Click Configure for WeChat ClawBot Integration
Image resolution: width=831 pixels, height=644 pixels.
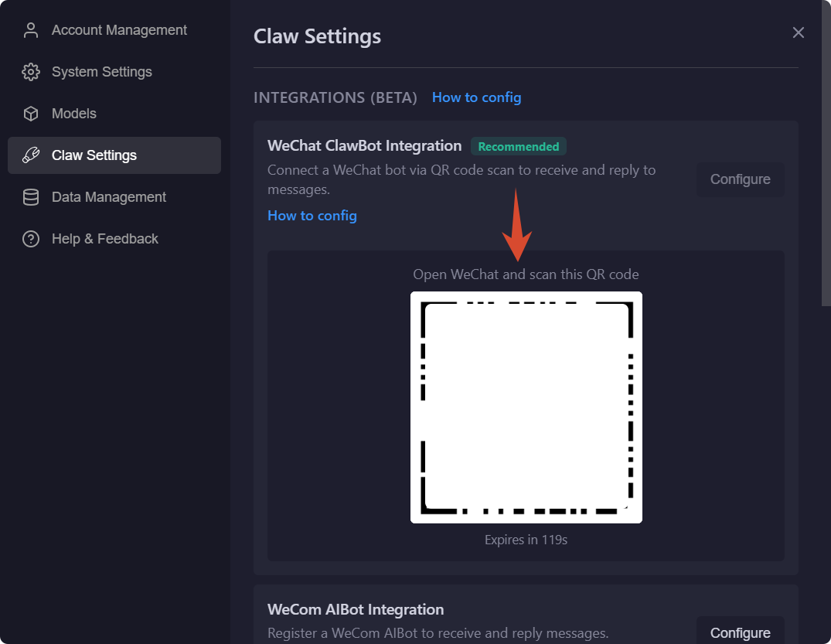pos(740,179)
